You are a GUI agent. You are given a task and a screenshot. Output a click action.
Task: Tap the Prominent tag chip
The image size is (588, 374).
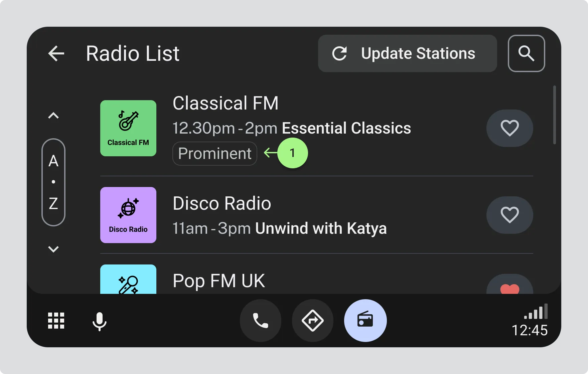pos(215,154)
